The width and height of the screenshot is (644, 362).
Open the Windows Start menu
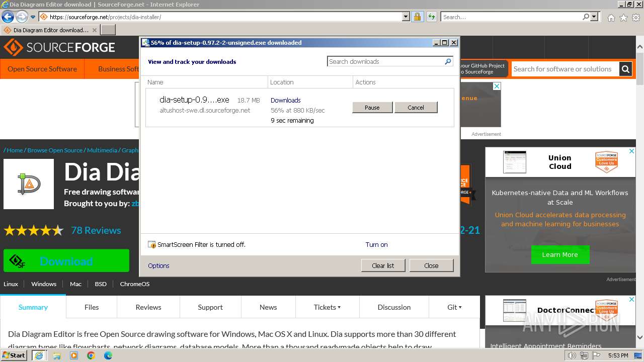point(14,355)
